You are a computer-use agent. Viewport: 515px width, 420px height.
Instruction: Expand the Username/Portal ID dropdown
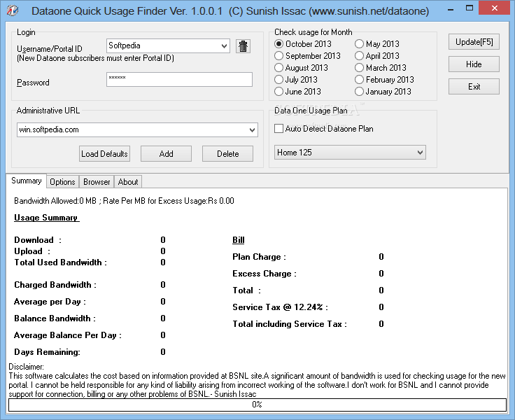(225, 46)
